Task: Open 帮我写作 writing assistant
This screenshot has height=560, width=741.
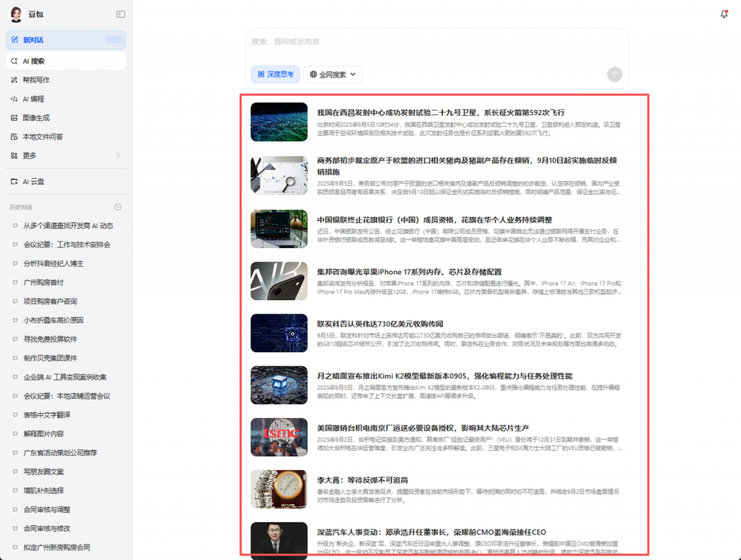Action: (x=66, y=80)
